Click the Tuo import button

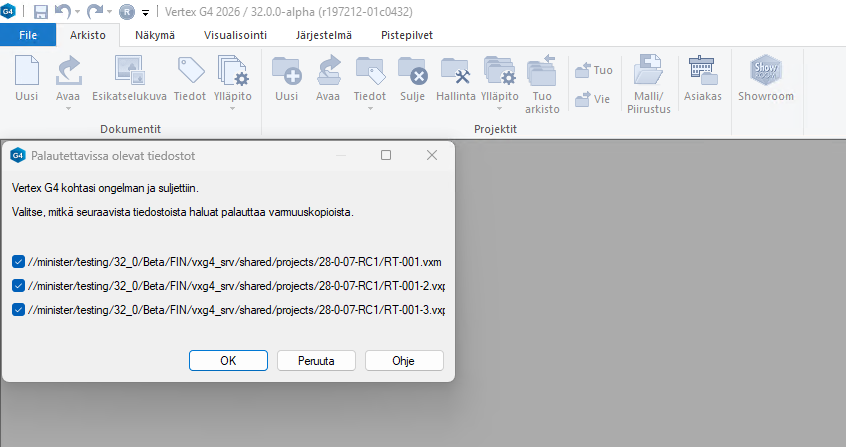point(593,70)
